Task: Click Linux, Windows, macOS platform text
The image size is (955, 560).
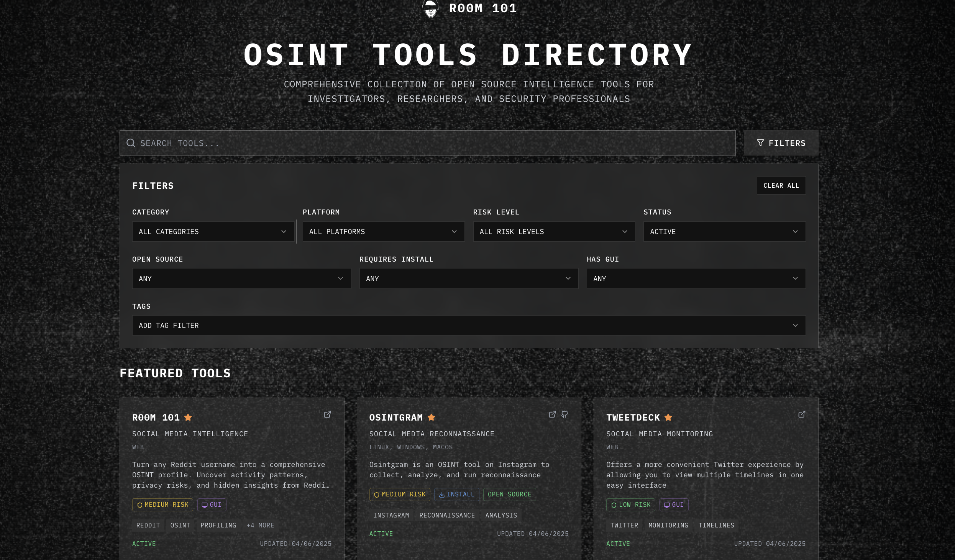Action: 411,447
